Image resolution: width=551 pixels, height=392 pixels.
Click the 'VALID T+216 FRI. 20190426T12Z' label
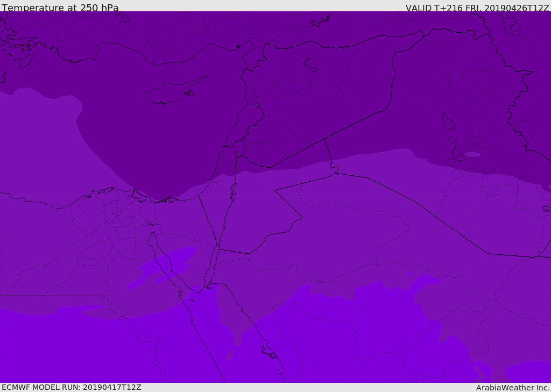click(x=477, y=8)
